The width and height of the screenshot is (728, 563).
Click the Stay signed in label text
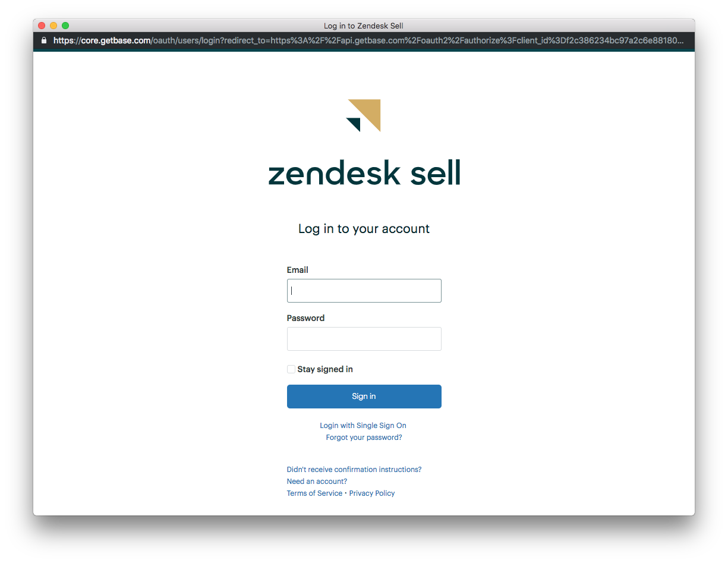(325, 369)
